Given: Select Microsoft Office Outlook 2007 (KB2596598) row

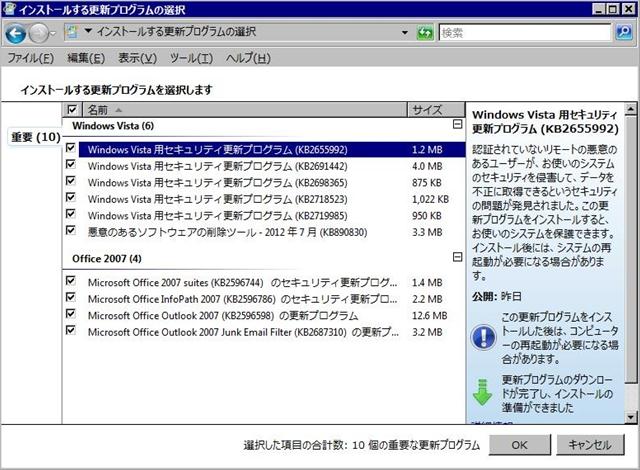Looking at the screenshot, I should click(272, 316).
